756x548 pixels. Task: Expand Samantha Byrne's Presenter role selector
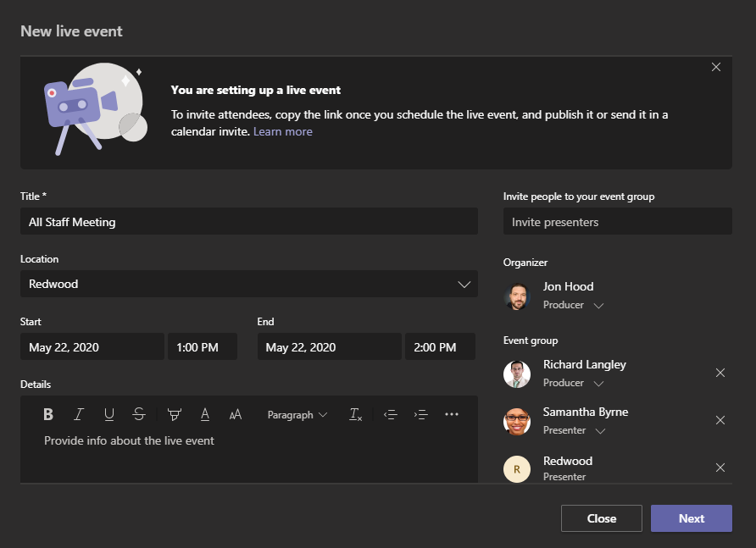point(600,429)
